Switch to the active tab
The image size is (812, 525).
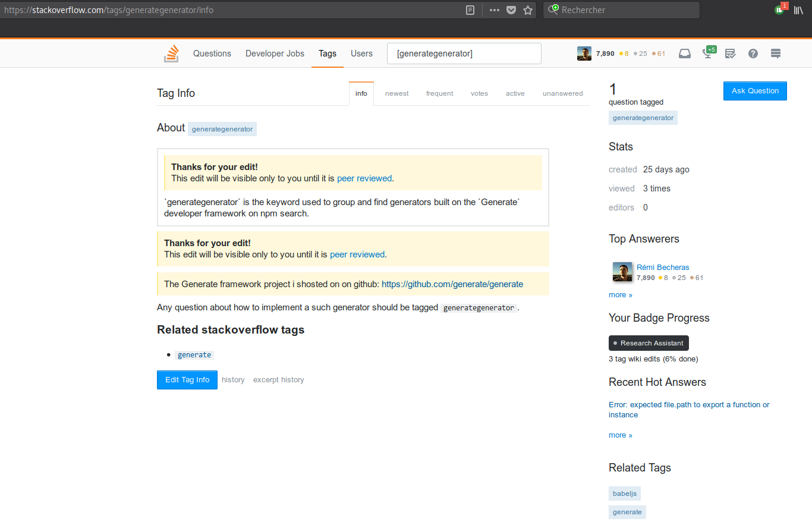[x=515, y=93]
